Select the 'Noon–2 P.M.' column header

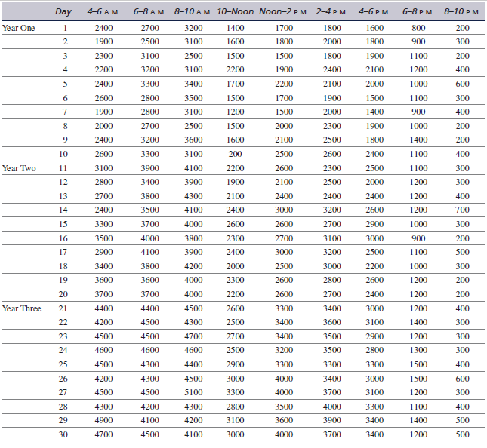(284, 12)
